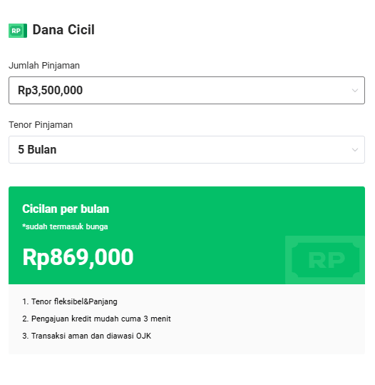375x385 pixels.
Task: Click the OJK text in the third benefit
Action: tap(144, 336)
